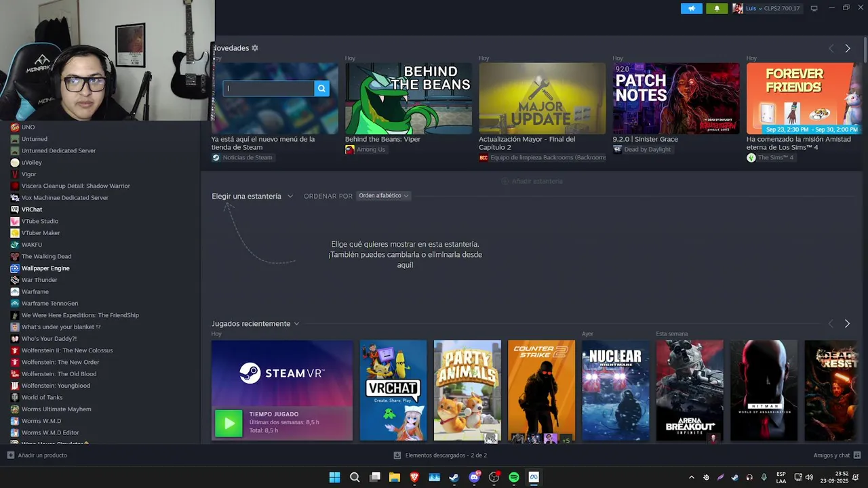
Task: Select uVolley game entry
Action: tap(31, 163)
